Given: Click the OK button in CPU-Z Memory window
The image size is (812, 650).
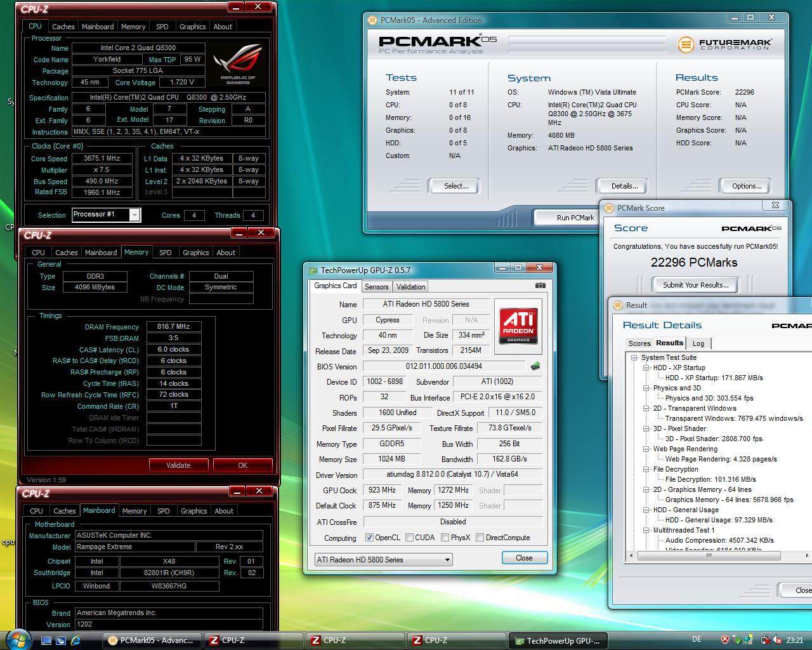Looking at the screenshot, I should [x=242, y=465].
